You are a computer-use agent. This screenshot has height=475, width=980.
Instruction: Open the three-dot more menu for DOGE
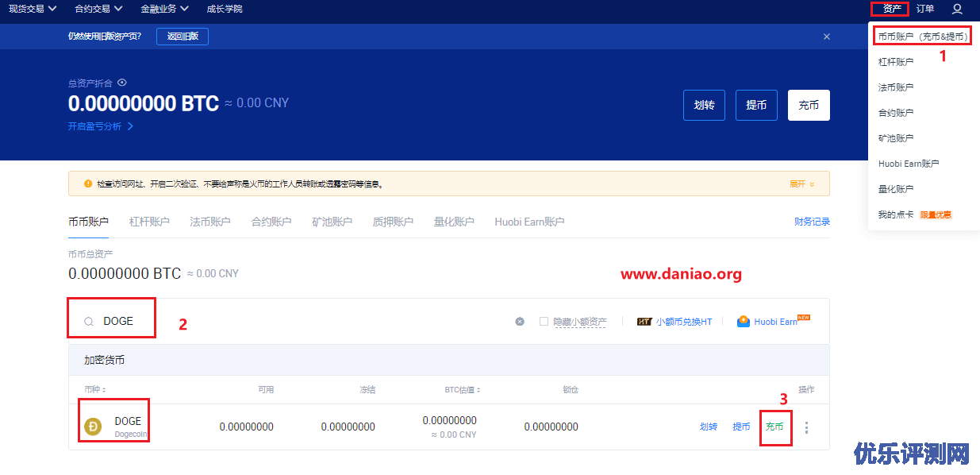tap(807, 427)
